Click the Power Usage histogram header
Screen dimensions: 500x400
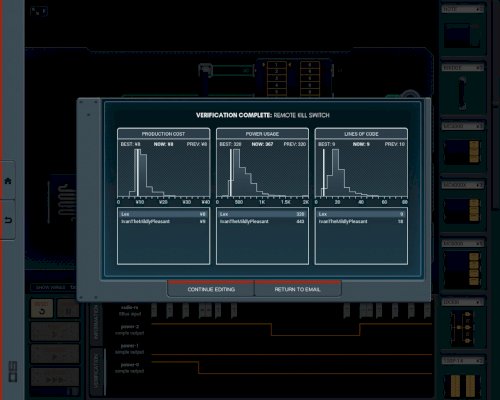tap(262, 134)
